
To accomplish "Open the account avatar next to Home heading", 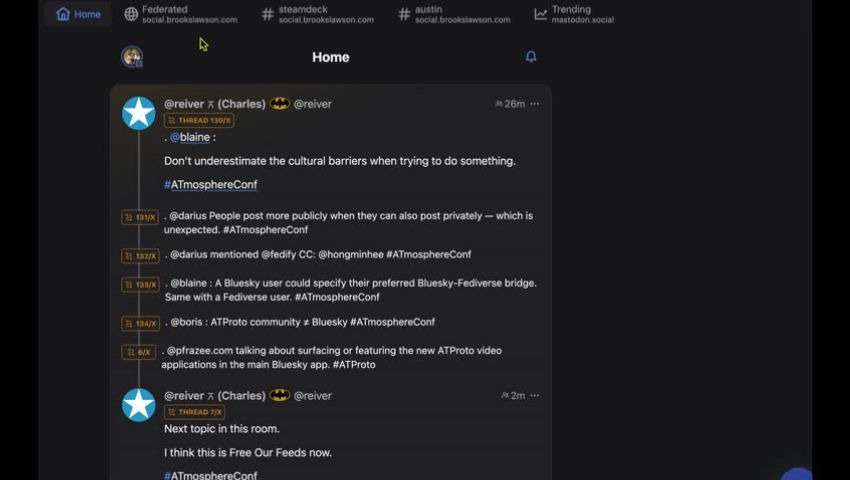I will 132,56.
